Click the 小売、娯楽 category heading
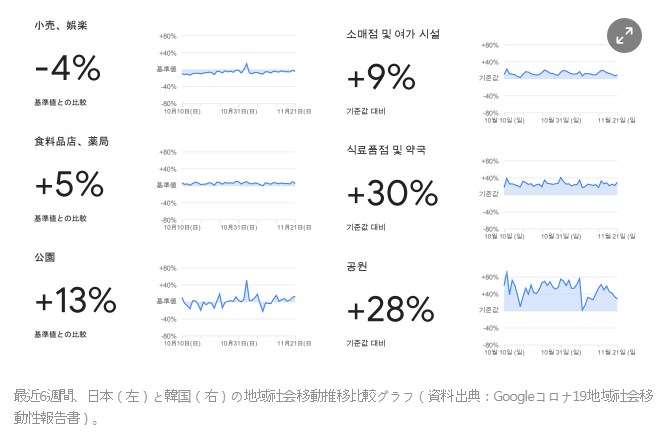The width and height of the screenshot is (657, 439). [61, 26]
